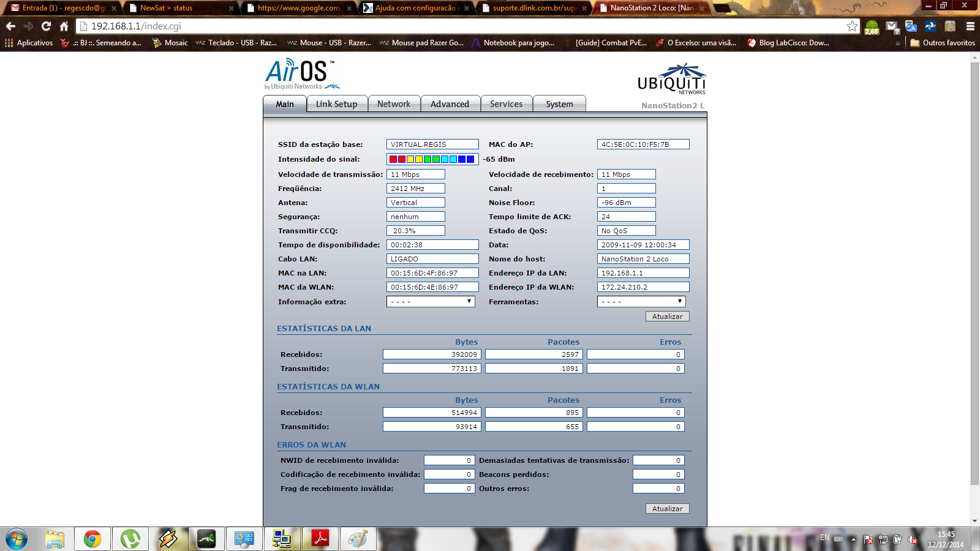
Task: Show hidden system tray icons arrow
Action: 853,539
